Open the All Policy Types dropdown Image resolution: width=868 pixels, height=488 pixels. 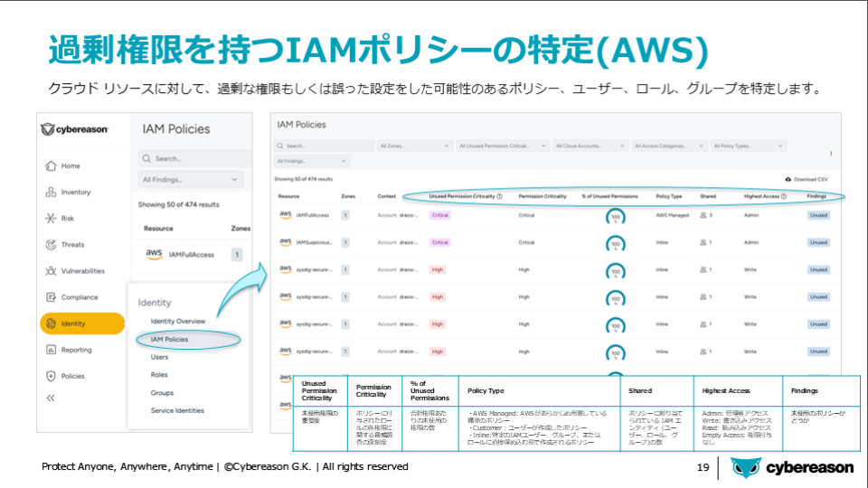748,146
